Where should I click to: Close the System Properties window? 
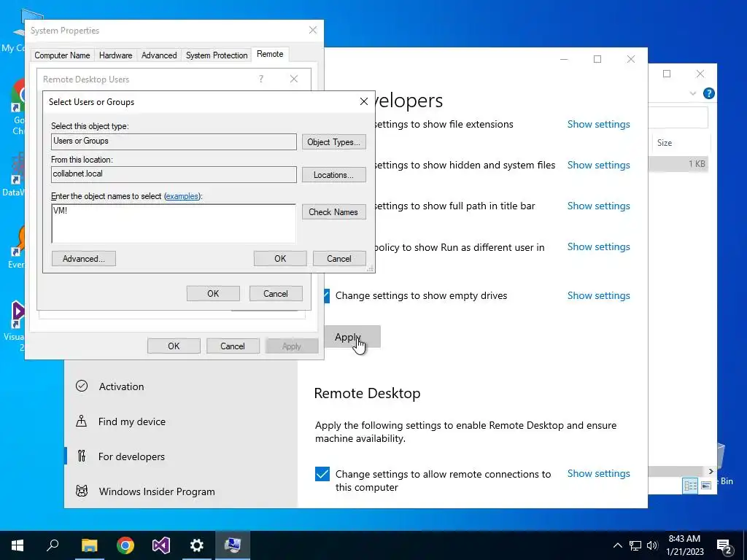click(313, 30)
